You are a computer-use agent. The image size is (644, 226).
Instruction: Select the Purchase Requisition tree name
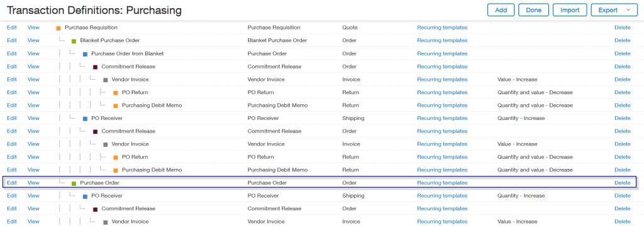click(91, 28)
